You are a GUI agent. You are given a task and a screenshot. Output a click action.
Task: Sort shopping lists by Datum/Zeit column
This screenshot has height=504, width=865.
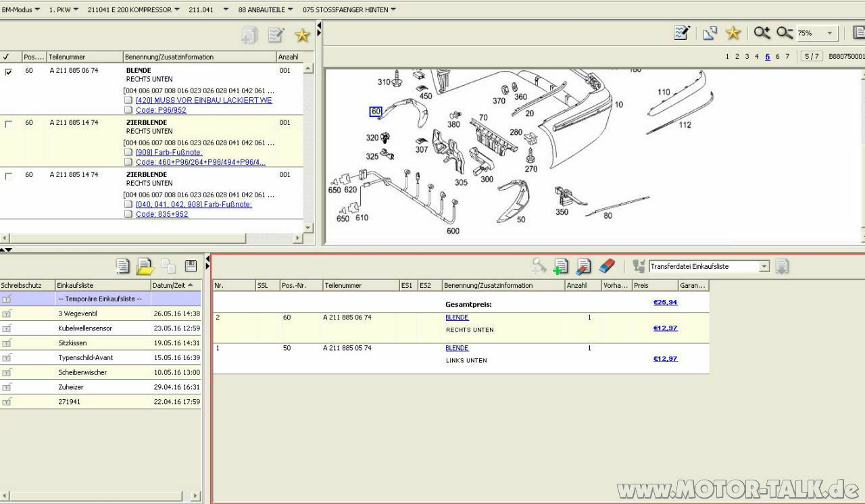pos(176,285)
